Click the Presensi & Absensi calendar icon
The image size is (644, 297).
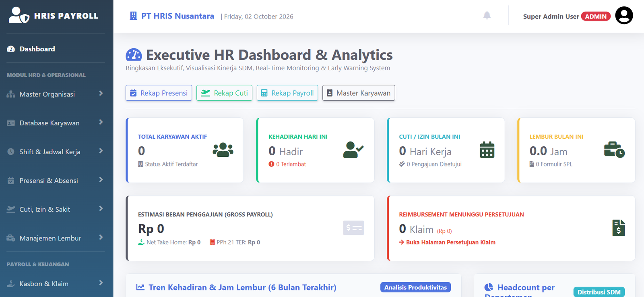pos(11,181)
